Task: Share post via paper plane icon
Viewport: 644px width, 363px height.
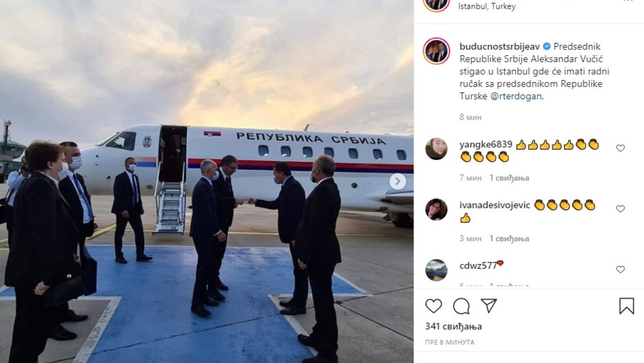Action: click(489, 306)
